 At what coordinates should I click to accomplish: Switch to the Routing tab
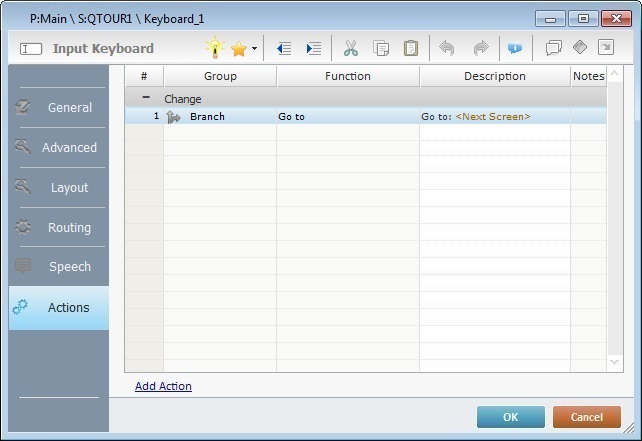(58, 227)
